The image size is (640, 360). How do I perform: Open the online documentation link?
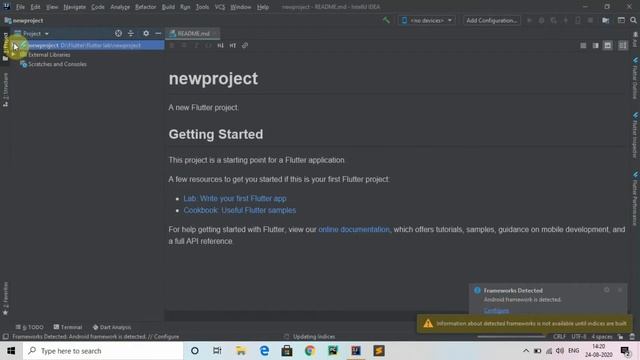tap(354, 229)
